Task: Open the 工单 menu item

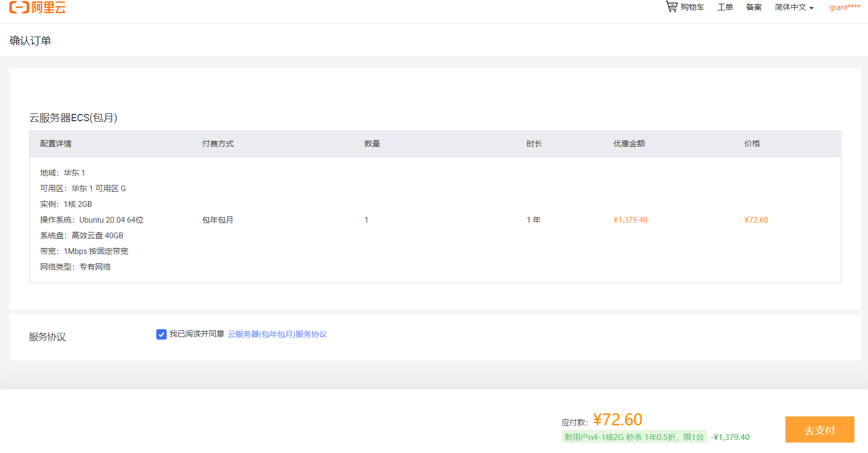Action: (725, 7)
